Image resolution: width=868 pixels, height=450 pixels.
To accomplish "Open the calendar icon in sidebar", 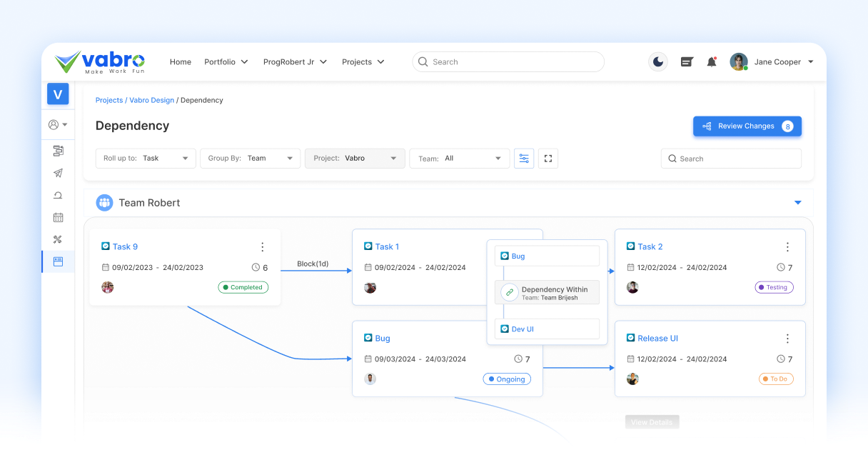I will coord(58,217).
